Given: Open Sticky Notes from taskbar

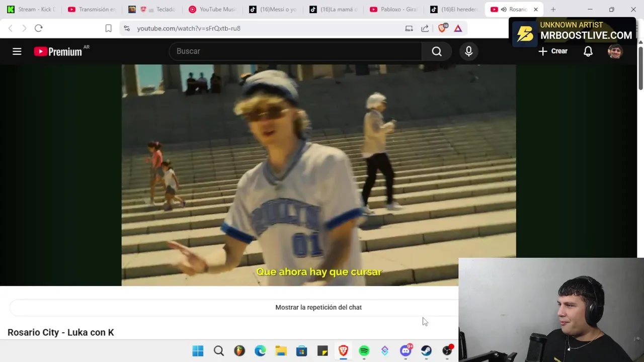Looking at the screenshot, I should [x=323, y=351].
